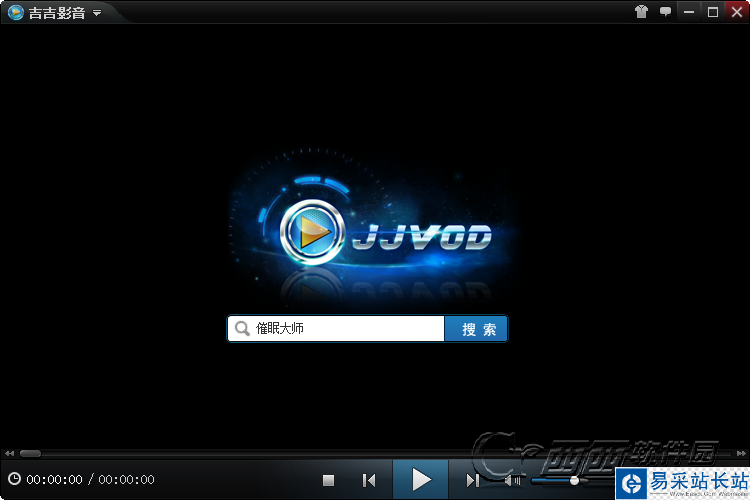Image resolution: width=750 pixels, height=500 pixels.
Task: Open the feedback speech-bubble icon
Action: [665, 11]
